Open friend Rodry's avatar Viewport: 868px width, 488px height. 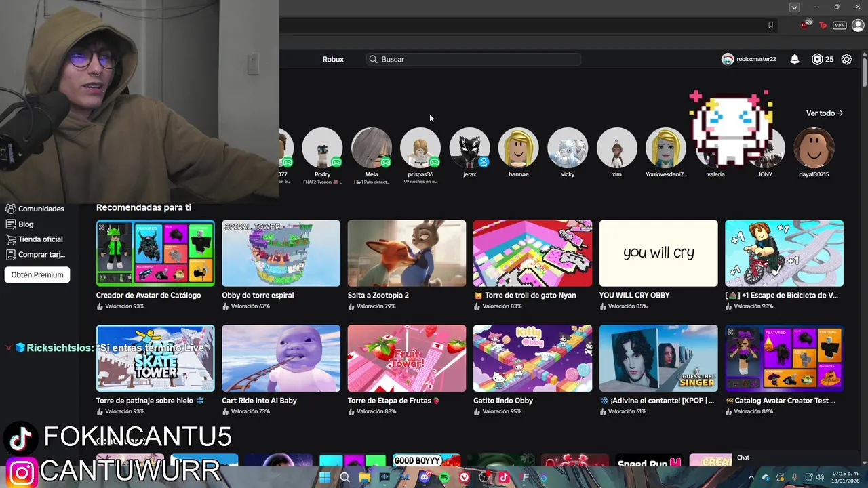tap(322, 147)
